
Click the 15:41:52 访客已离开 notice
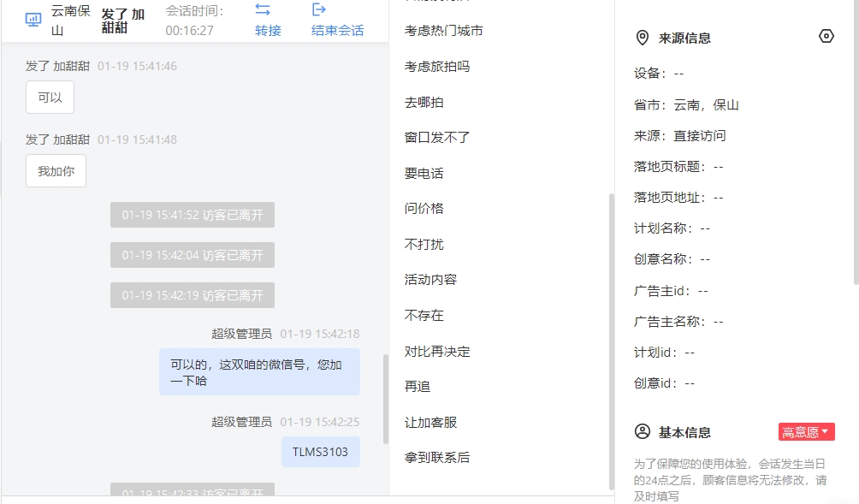click(x=193, y=215)
